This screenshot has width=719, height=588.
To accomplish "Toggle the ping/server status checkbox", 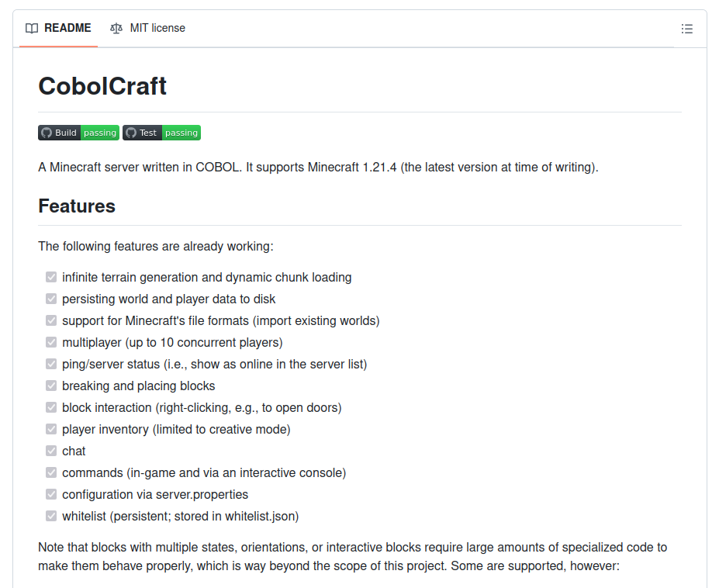I will point(50,364).
